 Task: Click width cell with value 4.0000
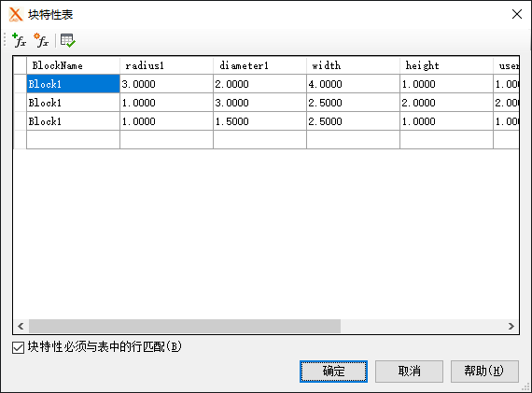(x=353, y=84)
